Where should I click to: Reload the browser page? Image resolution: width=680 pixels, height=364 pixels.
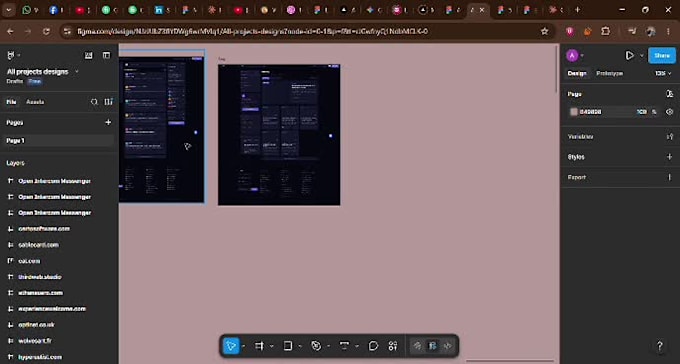[x=46, y=31]
